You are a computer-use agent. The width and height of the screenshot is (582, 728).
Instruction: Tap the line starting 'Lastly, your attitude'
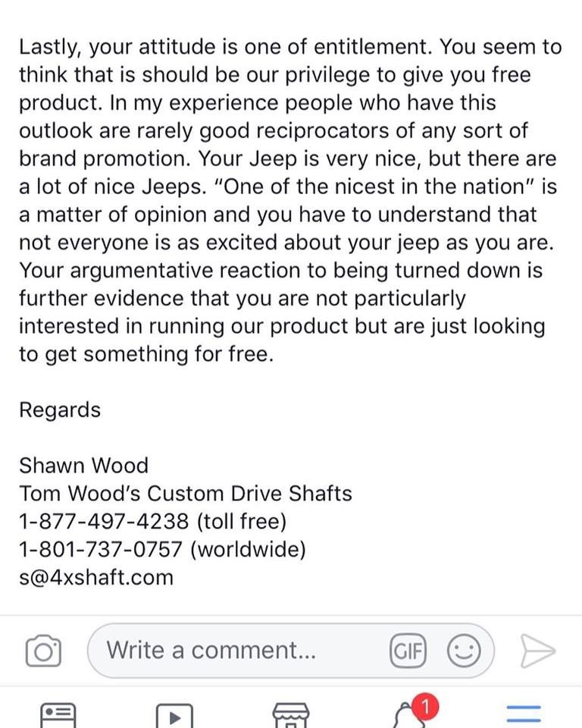[x=290, y=47]
